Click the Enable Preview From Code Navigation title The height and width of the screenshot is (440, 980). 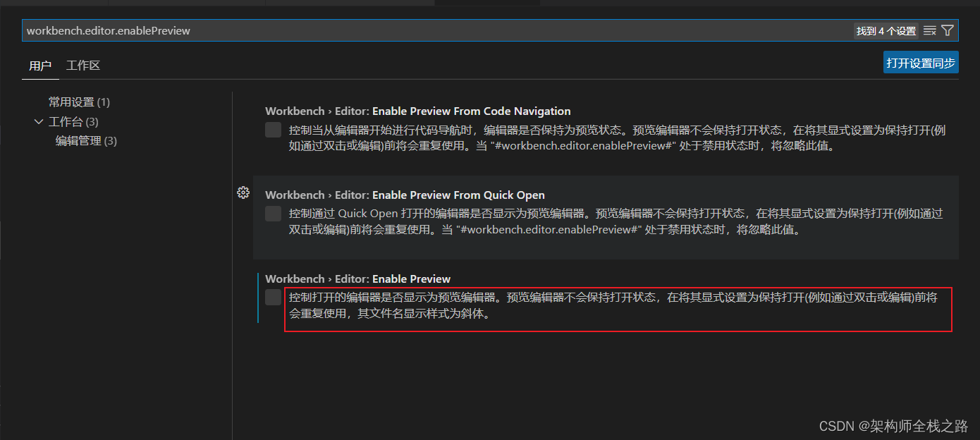tap(418, 111)
